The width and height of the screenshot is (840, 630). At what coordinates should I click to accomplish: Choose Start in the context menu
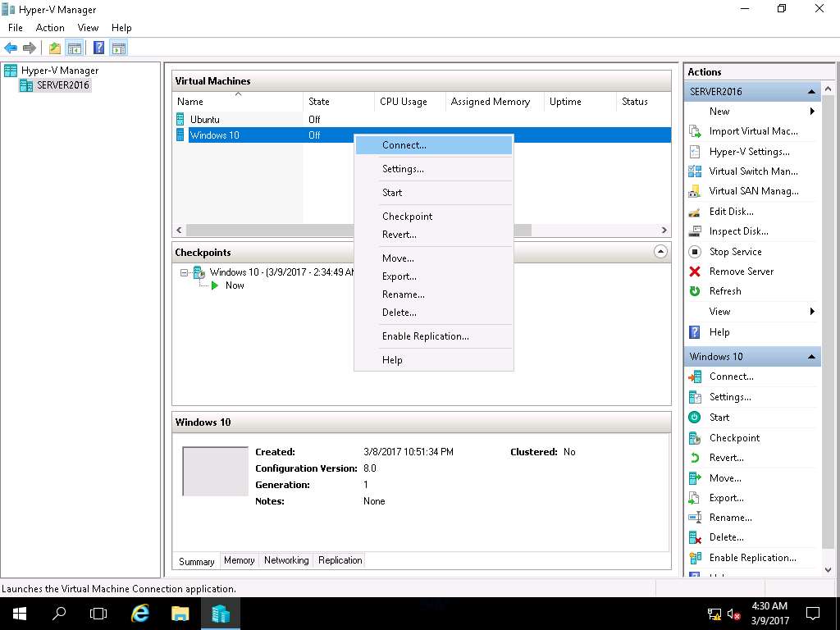[434, 193]
